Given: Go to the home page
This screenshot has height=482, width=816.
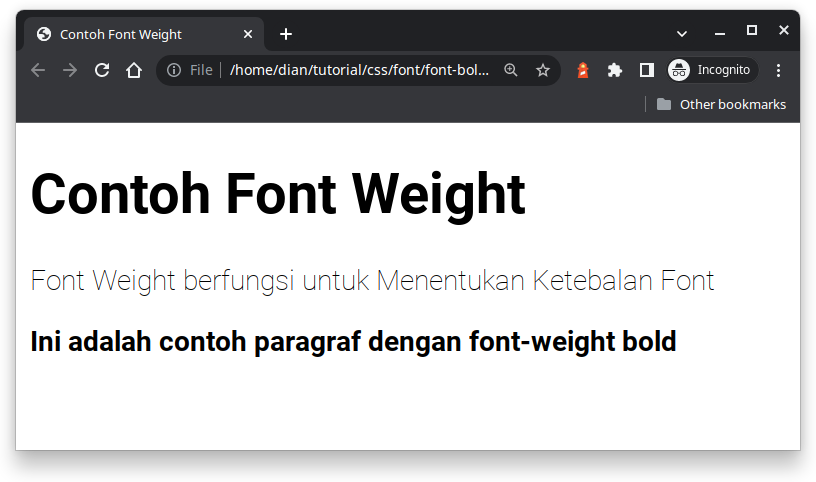Looking at the screenshot, I should point(134,70).
